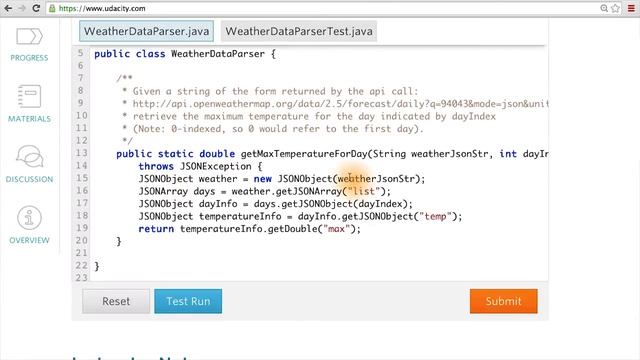Click 'getMaxTemperatureForDay' method name

pyautogui.click(x=304, y=154)
